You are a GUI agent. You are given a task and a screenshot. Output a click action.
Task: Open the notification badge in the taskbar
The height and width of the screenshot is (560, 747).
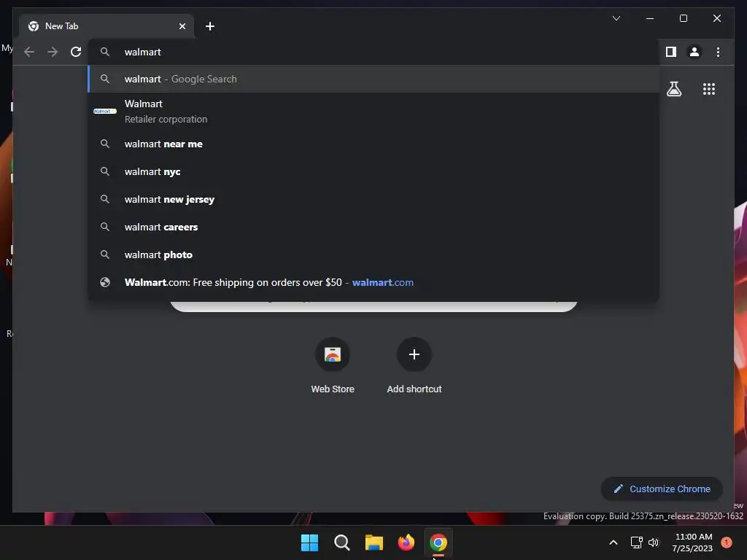(726, 542)
